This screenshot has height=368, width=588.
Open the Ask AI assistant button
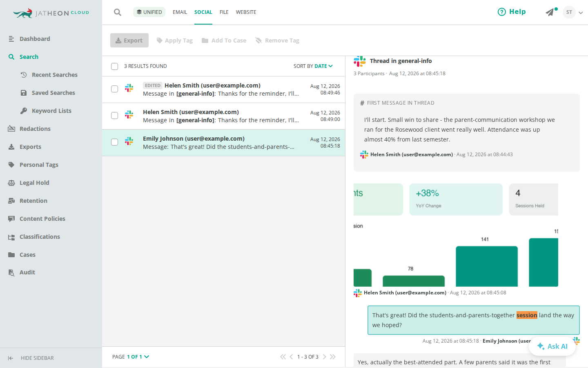(552, 346)
